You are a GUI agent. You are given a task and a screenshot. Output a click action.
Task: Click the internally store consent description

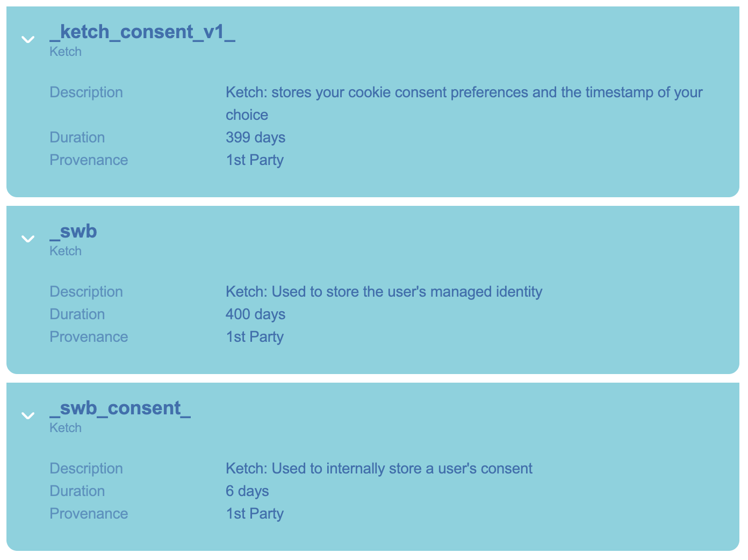pos(379,469)
